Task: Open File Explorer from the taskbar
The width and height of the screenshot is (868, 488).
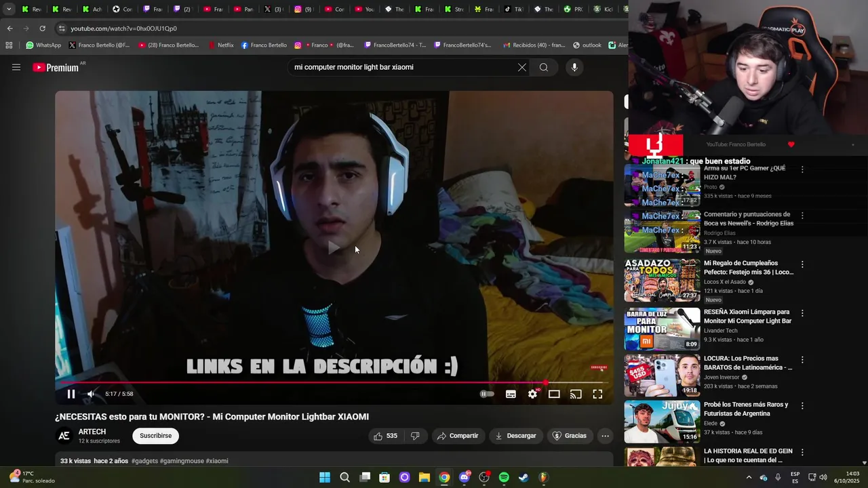Action: click(x=425, y=477)
